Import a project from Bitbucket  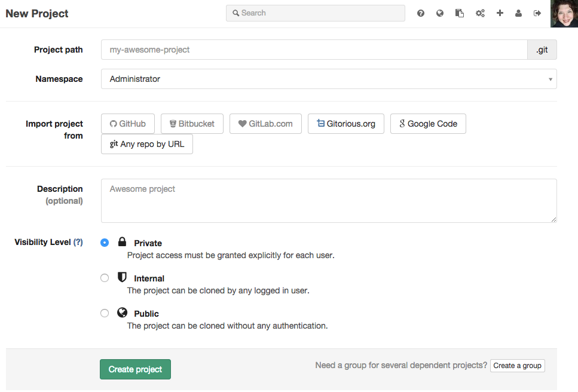[192, 123]
